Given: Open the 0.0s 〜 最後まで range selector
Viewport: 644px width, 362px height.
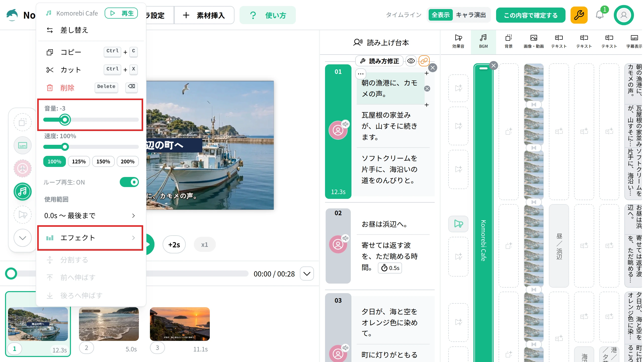Looking at the screenshot, I should (90, 216).
